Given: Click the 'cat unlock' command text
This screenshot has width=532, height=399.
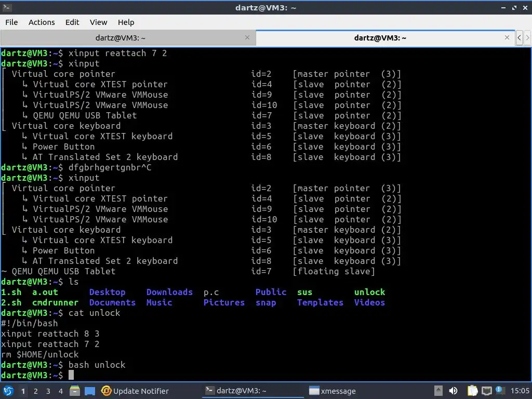Looking at the screenshot, I should pyautogui.click(x=95, y=313).
